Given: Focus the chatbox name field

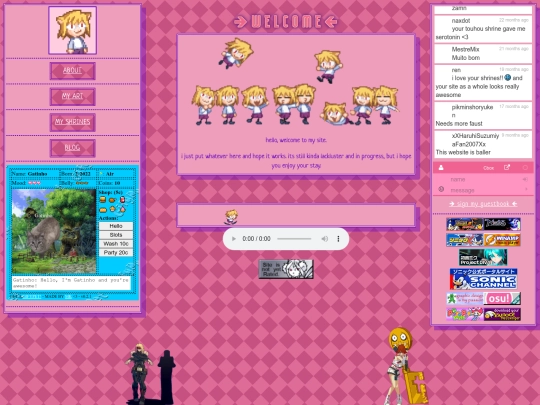Looking at the screenshot, I should (485, 179).
